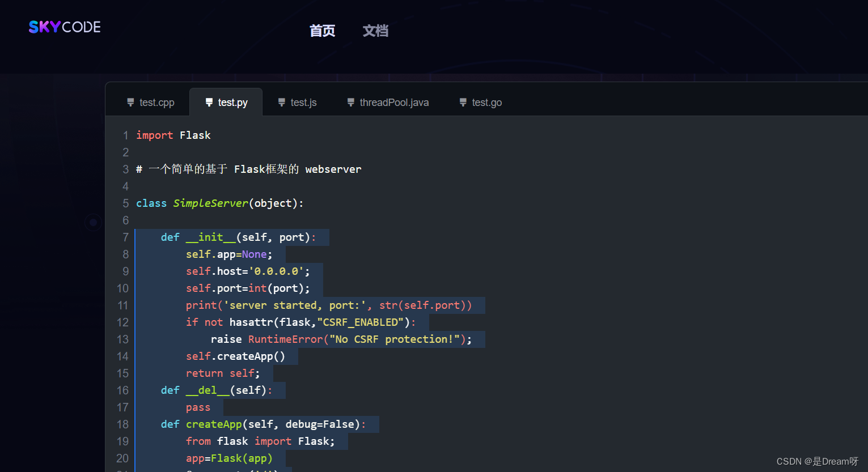Switch to the test.cpp tab
868x472 pixels.
click(151, 103)
